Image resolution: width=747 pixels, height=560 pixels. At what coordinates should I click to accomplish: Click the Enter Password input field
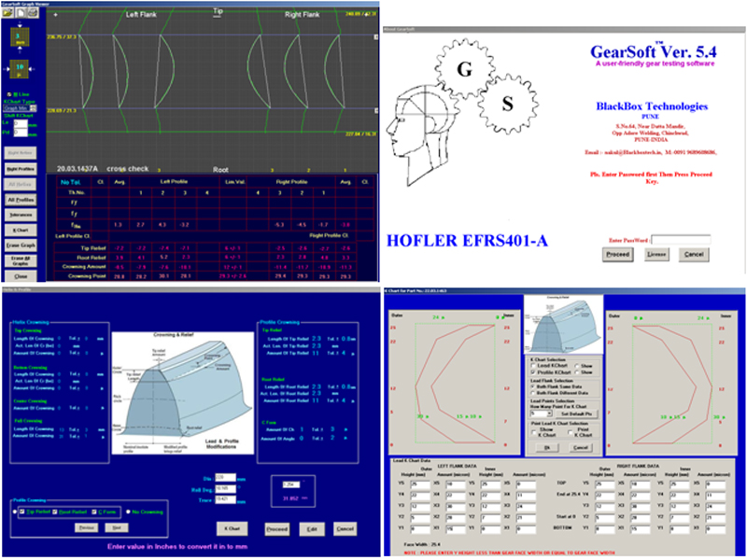(x=681, y=239)
